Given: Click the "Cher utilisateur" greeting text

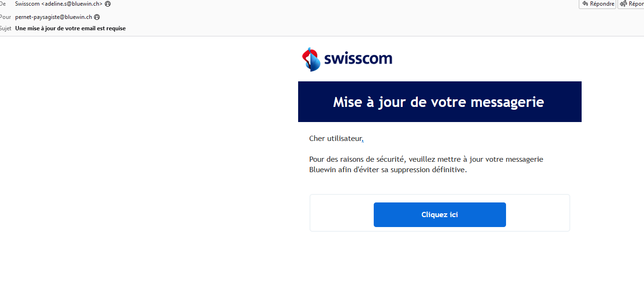Looking at the screenshot, I should pos(335,139).
